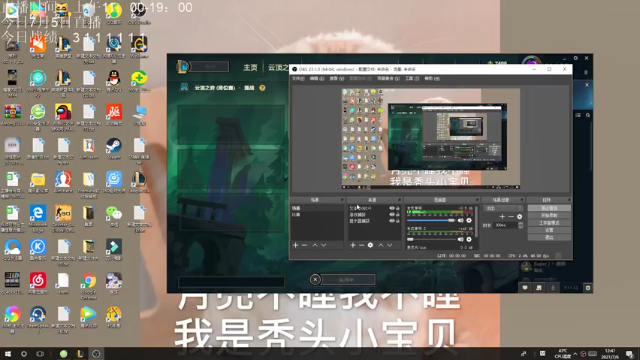Open the OBS Edit menu
This screenshot has height=360, width=640.
pyautogui.click(x=316, y=78)
